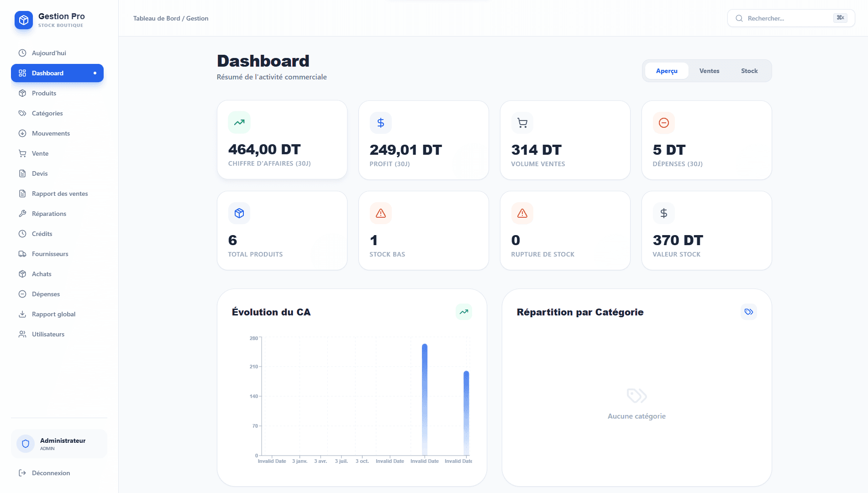This screenshot has height=493, width=868.
Task: Open the Administrateur profile card
Action: (59, 444)
